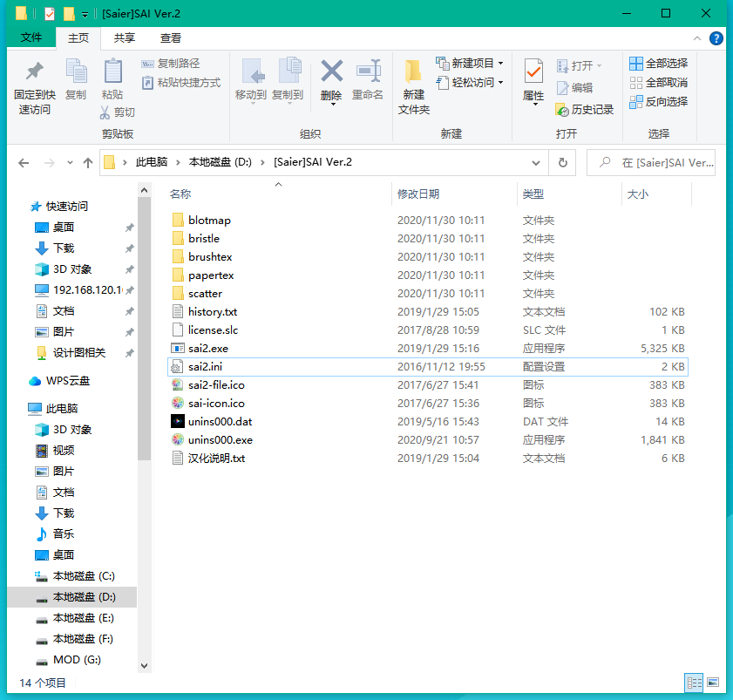Select the scatter folder
Viewport: 733px width, 700px height.
coord(205,294)
